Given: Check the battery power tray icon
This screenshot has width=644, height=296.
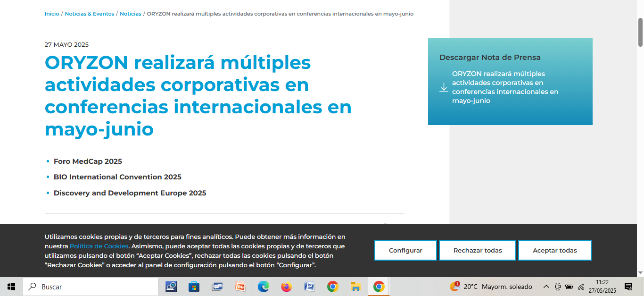Looking at the screenshot, I should point(569,287).
